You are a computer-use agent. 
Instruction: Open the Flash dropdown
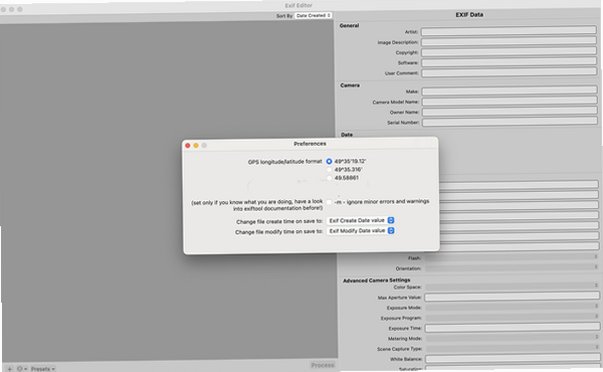(511, 257)
